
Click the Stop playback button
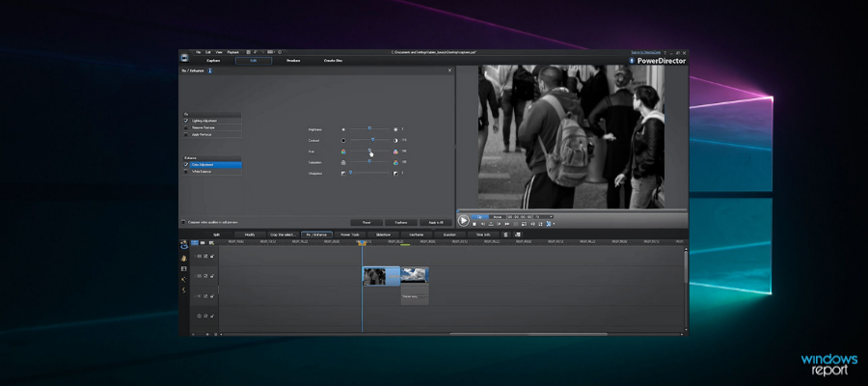474,224
